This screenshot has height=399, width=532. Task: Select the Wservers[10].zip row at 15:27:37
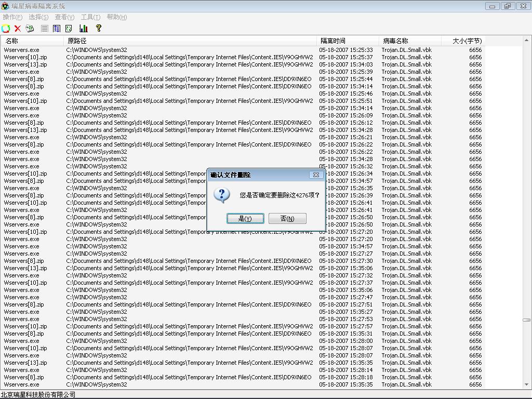tap(243, 283)
